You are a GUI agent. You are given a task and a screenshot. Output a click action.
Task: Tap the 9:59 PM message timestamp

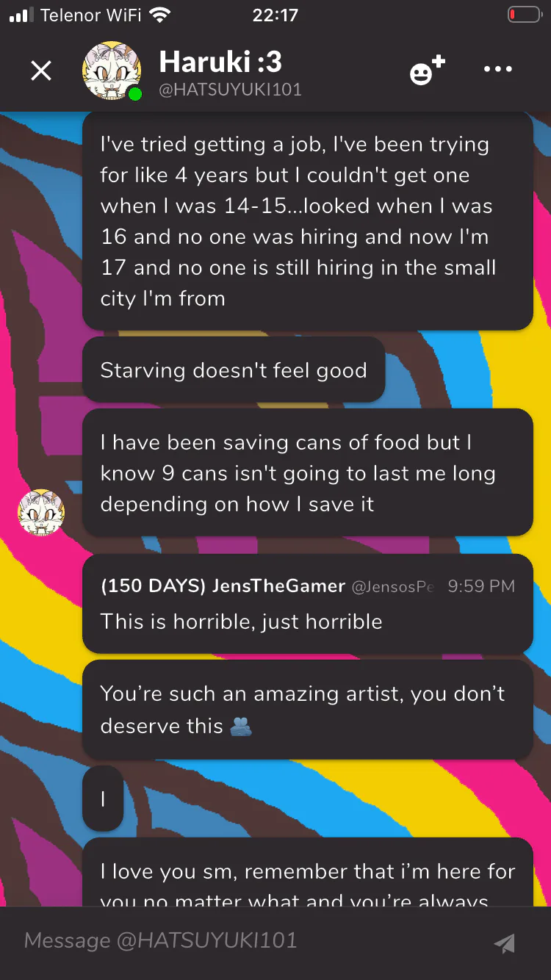481,586
